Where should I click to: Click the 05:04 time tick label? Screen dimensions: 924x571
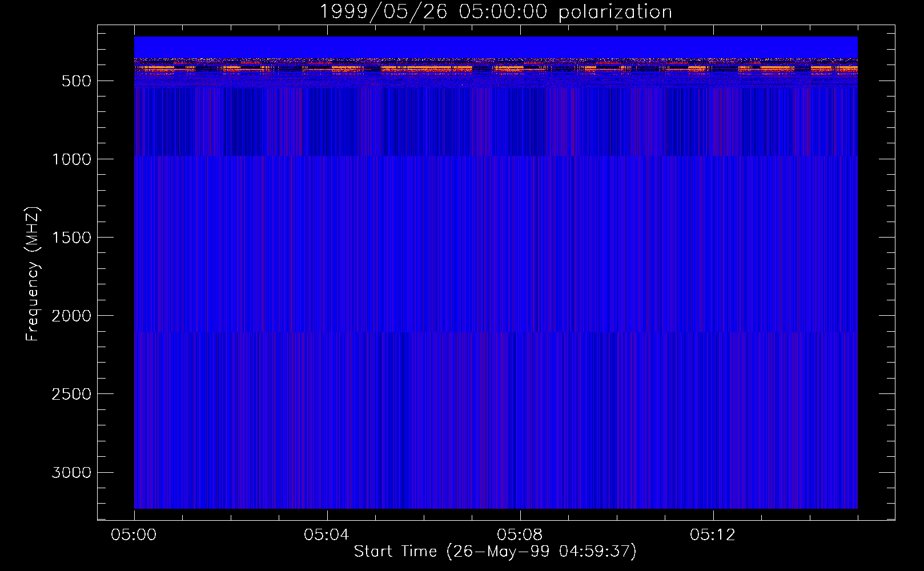coord(327,535)
